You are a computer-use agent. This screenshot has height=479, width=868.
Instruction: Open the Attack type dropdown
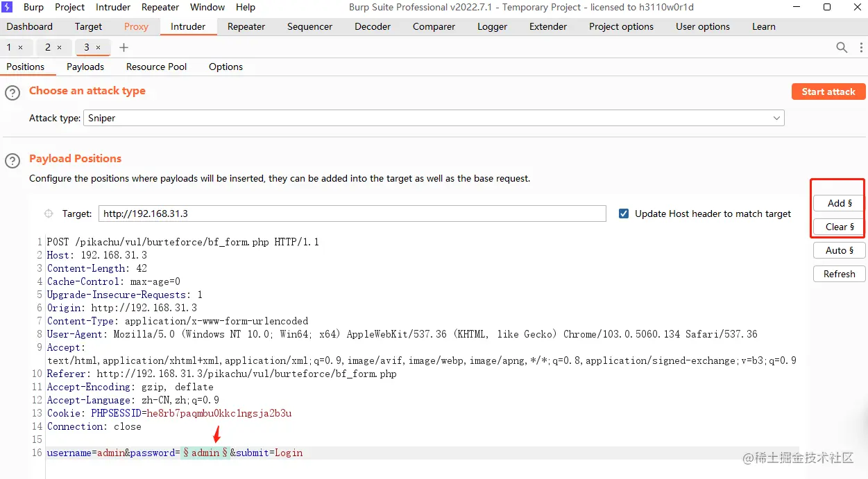[434, 118]
